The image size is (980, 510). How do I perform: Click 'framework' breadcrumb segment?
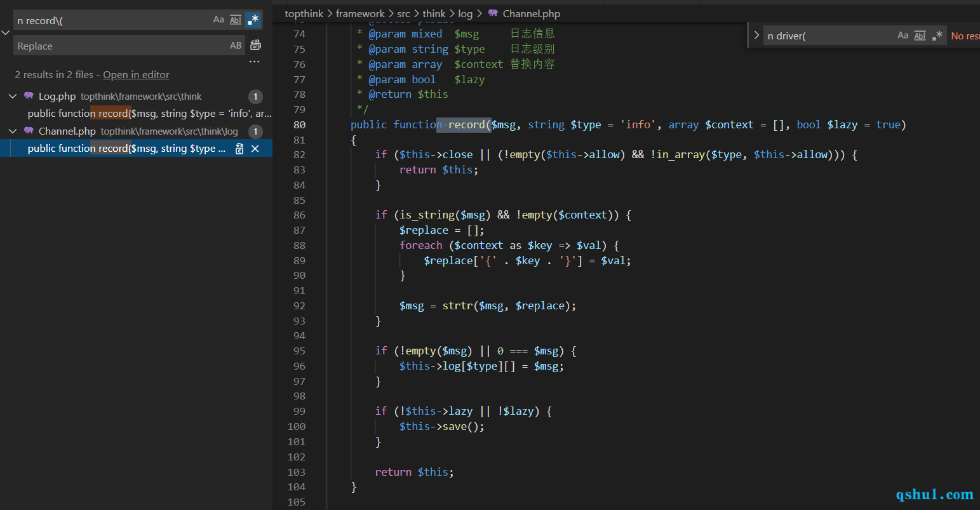[360, 13]
